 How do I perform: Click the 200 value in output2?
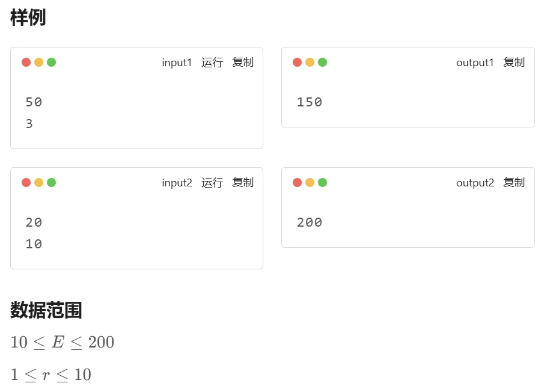pos(310,222)
